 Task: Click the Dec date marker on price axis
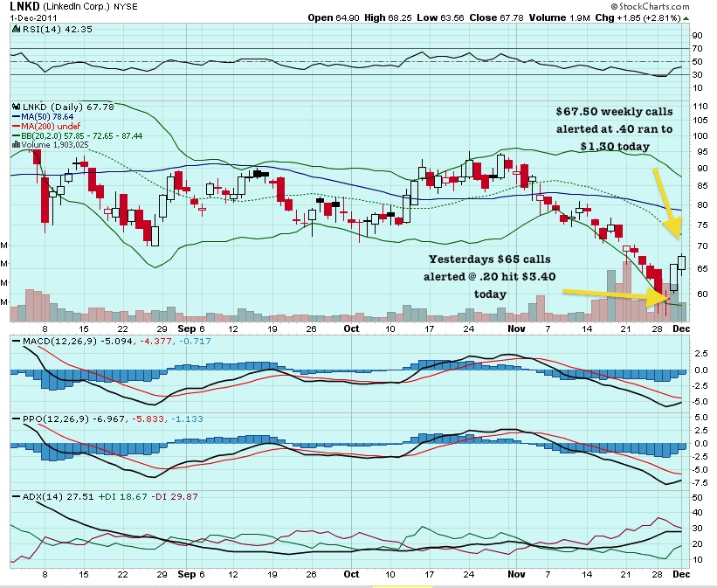(x=679, y=328)
